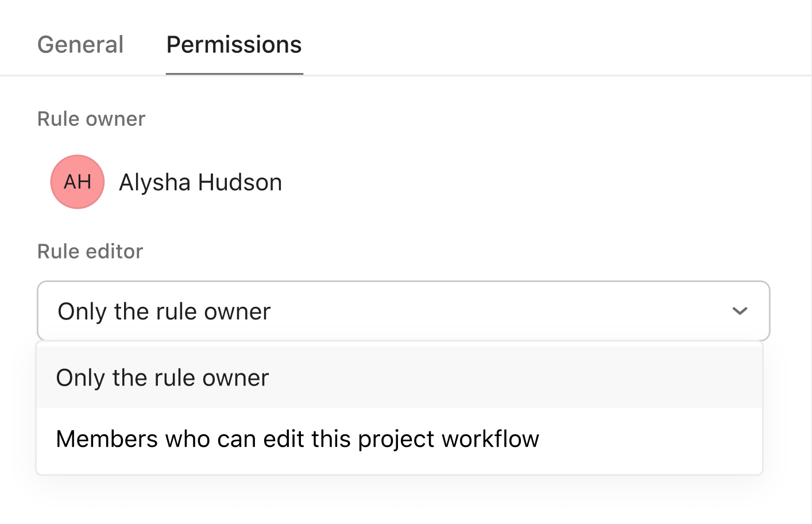
Task: Click the word 'General' in the tab bar
Action: tap(80, 45)
